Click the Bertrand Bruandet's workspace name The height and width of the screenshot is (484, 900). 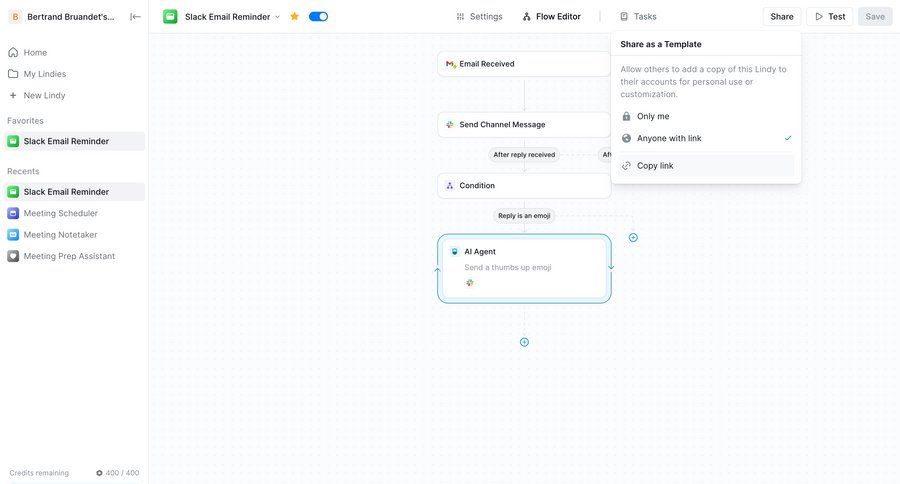tap(71, 17)
